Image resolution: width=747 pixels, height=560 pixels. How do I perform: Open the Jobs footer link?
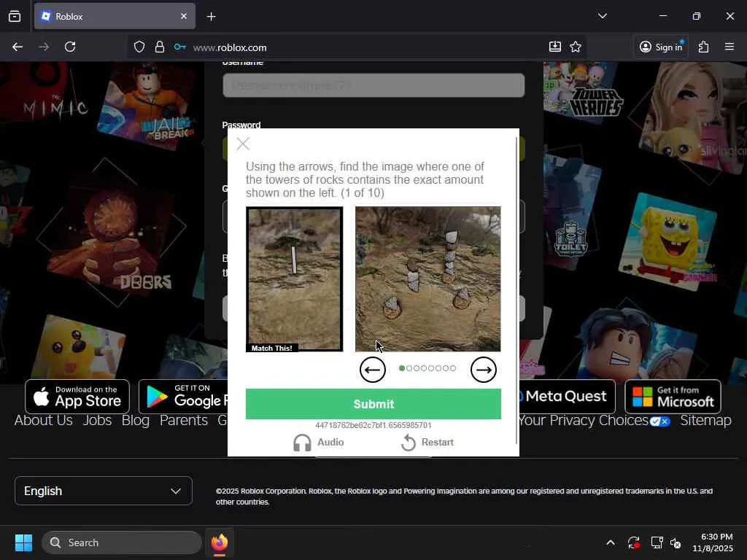click(97, 421)
